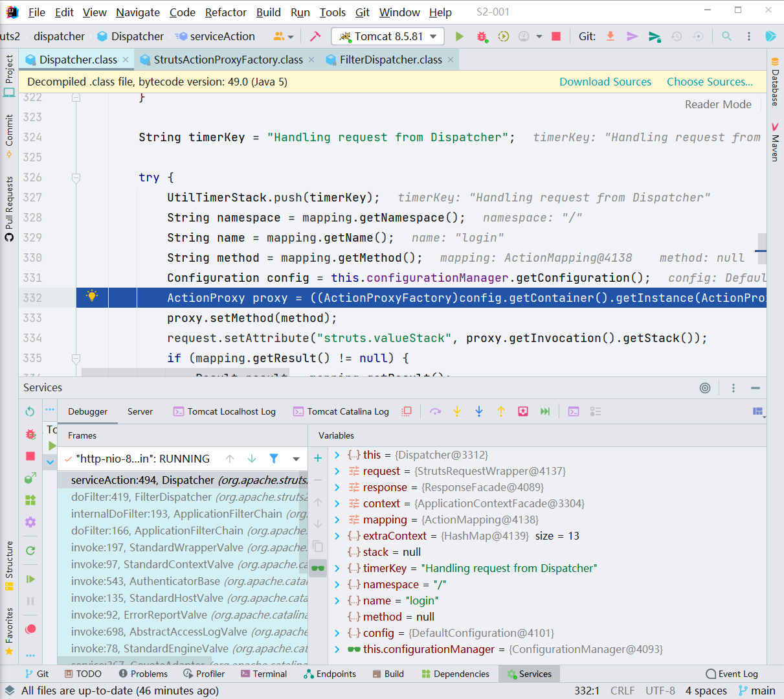Click the UTF-8 encoding indicator in the status bar
Viewport: 784px width, 699px height.
click(660, 691)
